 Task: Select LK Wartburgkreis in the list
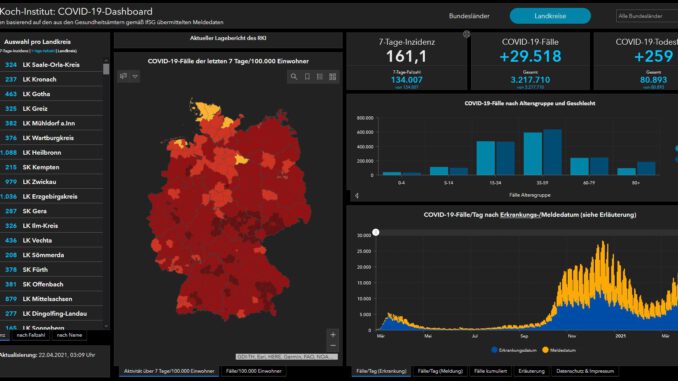51,138
